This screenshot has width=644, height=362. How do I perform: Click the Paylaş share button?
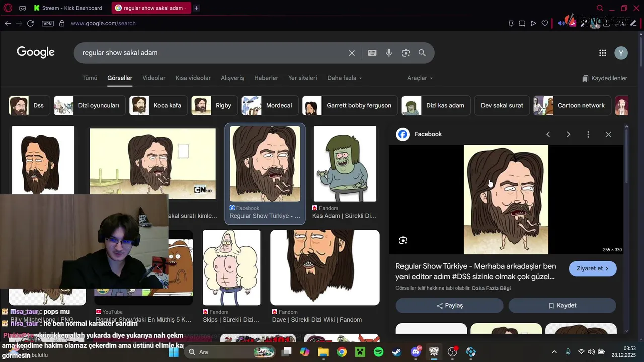pyautogui.click(x=449, y=305)
